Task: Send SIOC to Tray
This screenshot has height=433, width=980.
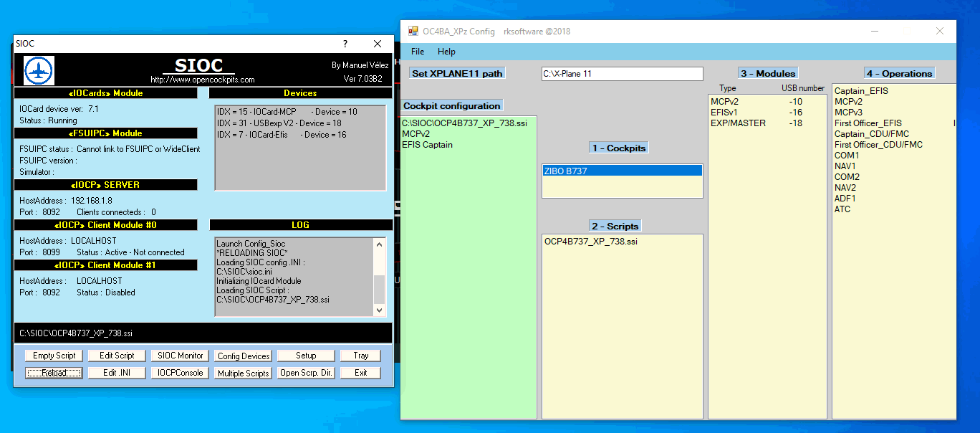Action: coord(360,355)
